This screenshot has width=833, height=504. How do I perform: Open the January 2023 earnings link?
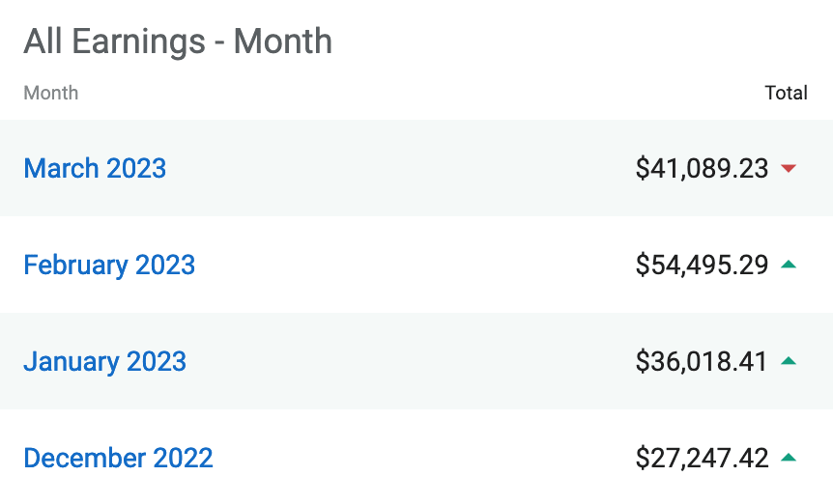[104, 361]
